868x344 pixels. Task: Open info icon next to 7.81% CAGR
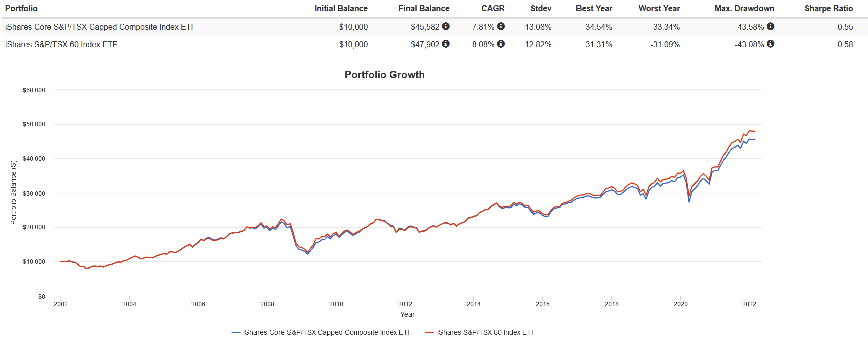click(501, 26)
